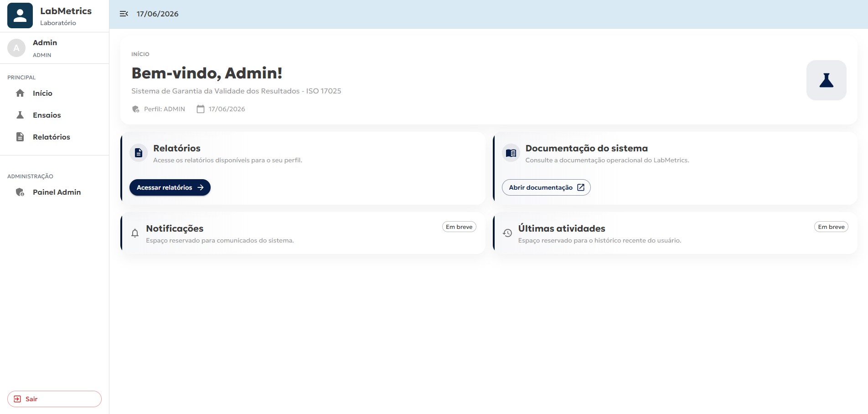Viewport: 868px width, 414px height.
Task: Click the Painel Admin shield icon
Action: (20, 192)
